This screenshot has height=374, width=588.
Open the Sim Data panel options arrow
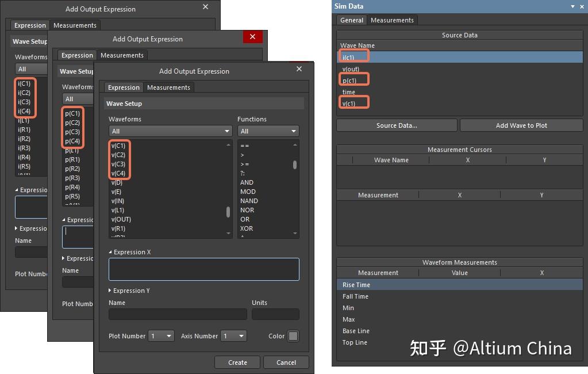click(572, 6)
